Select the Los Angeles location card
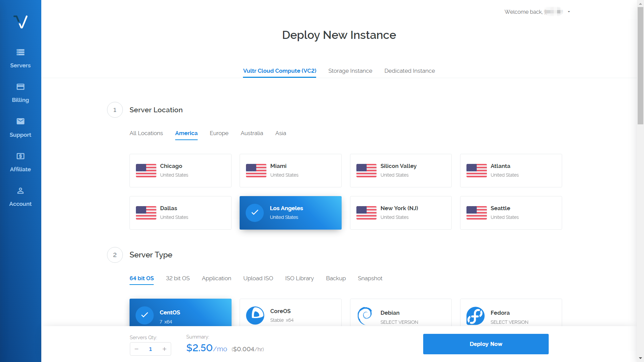 (291, 213)
